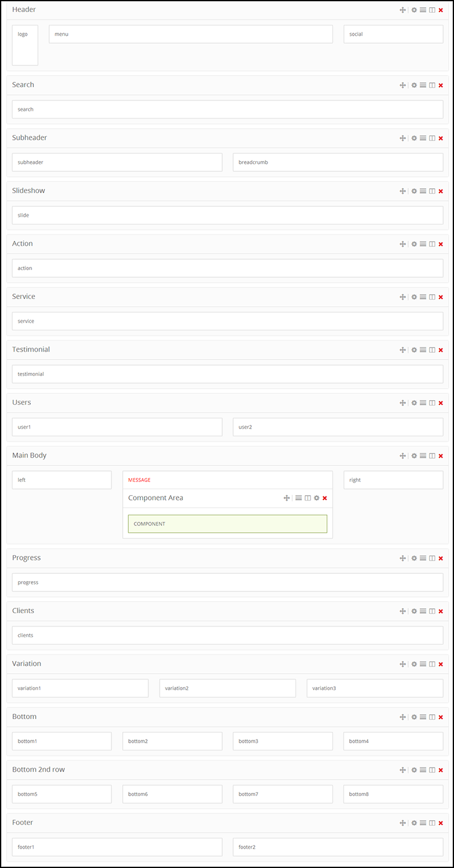
Task: Click the logo position box
Action: point(25,45)
